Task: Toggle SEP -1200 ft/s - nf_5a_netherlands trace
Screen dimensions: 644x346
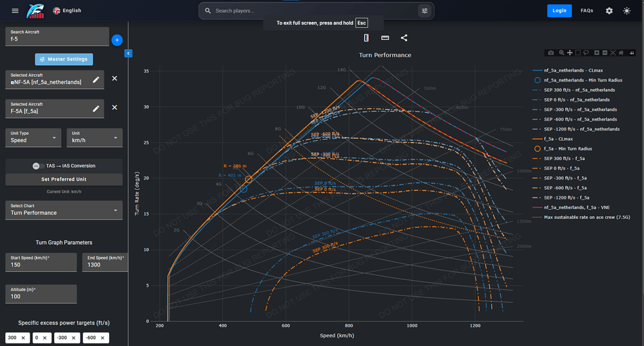Action: coord(576,129)
